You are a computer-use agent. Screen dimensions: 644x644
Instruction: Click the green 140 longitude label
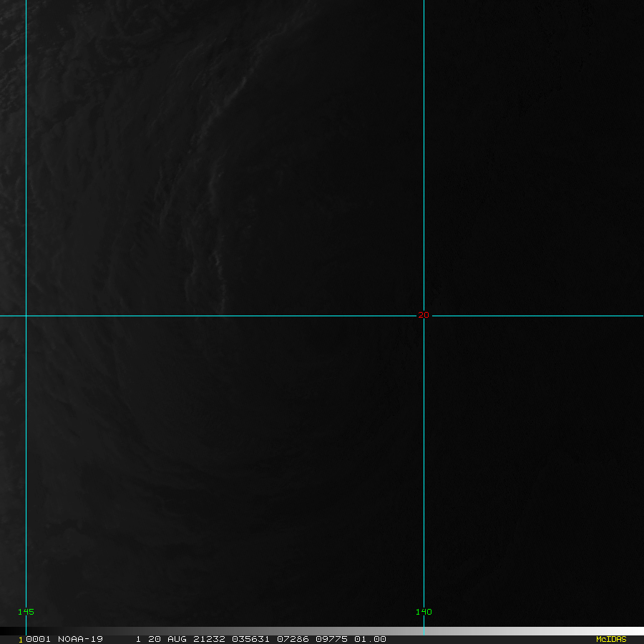coord(424,612)
